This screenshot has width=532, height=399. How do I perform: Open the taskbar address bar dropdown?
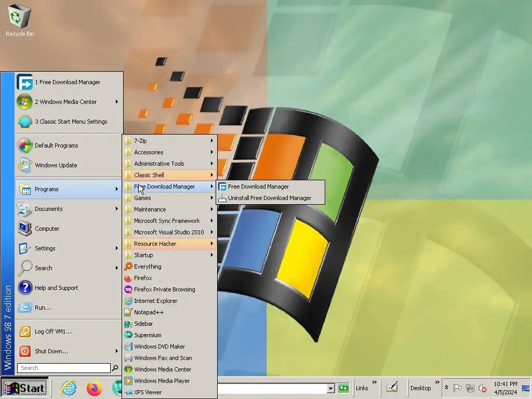coord(330,388)
